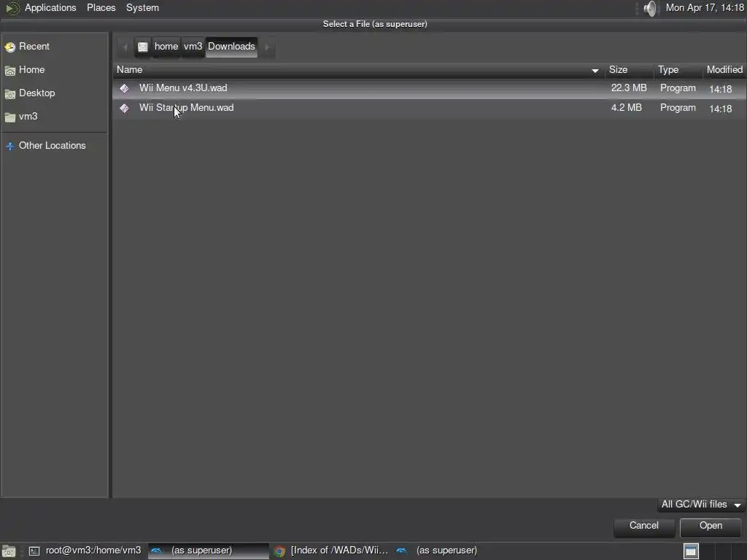This screenshot has width=747, height=560.
Task: Click the sort arrow in Name header
Action: pos(595,71)
